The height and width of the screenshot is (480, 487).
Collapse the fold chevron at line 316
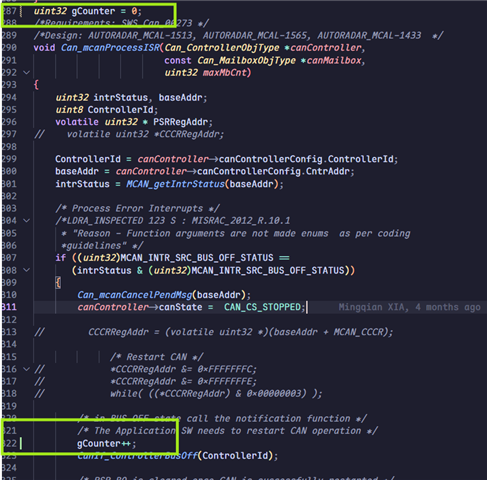27,369
